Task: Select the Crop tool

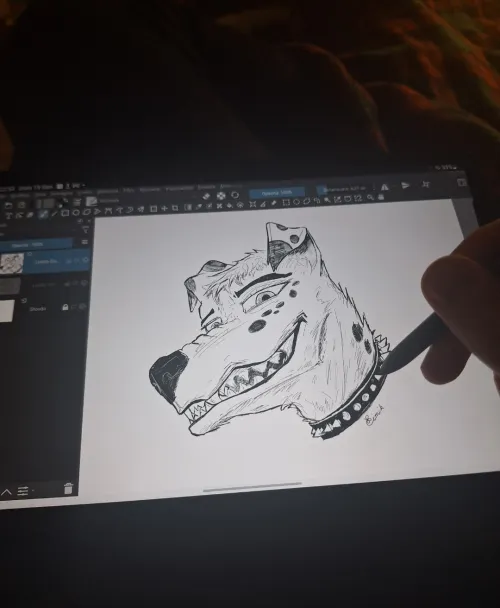Action: point(175,208)
